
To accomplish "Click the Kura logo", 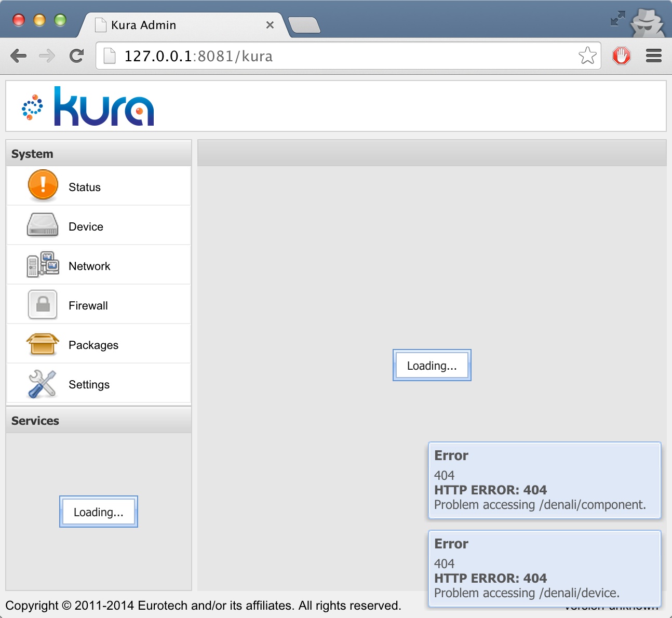I will (88, 106).
